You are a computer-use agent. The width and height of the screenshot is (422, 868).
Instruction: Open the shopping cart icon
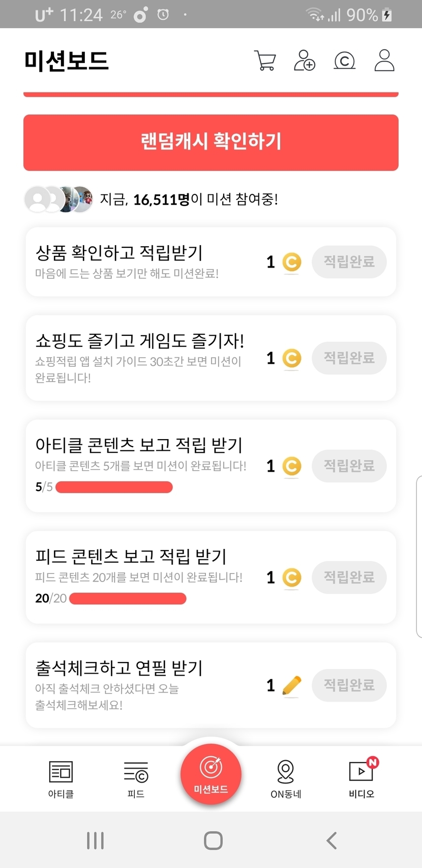(x=264, y=61)
